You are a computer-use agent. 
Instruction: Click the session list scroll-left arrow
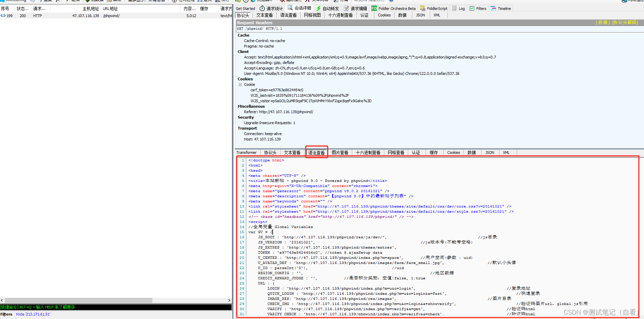coord(2,300)
